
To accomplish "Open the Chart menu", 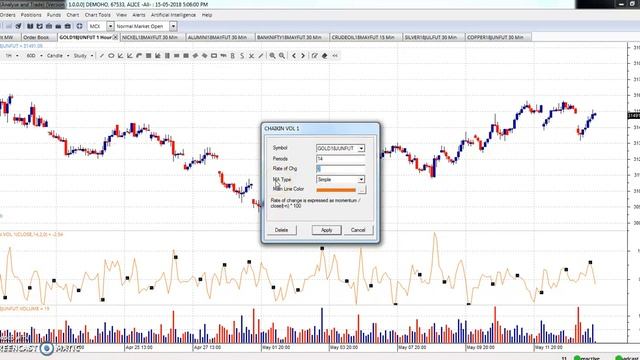I will point(73,15).
